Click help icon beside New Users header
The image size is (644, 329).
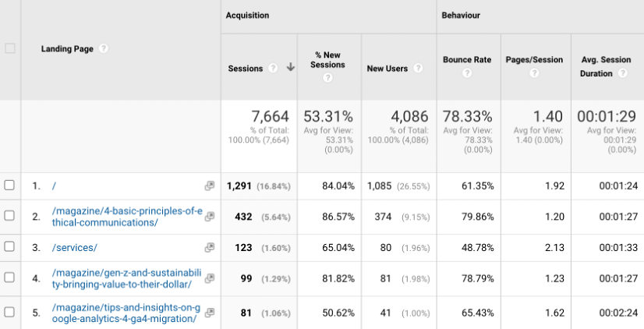pos(419,69)
